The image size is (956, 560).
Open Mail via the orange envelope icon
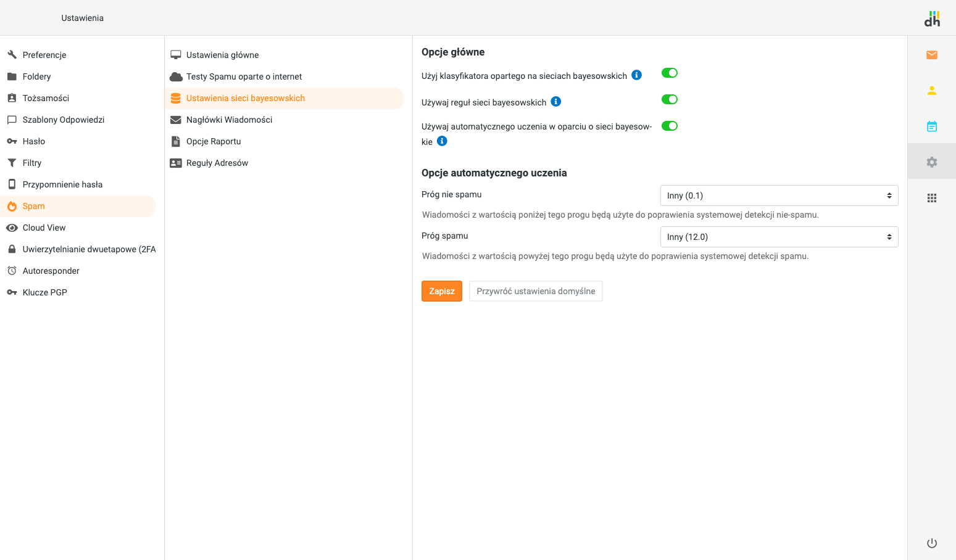(x=932, y=55)
